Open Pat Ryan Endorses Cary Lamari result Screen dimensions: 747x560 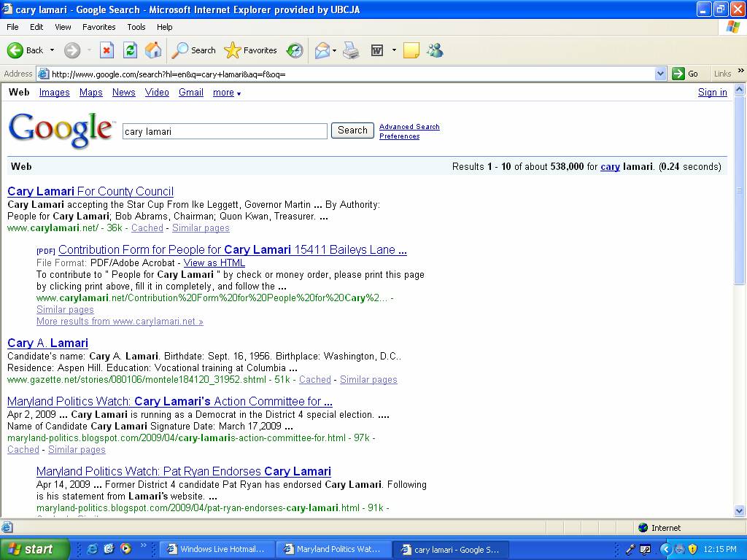click(x=183, y=472)
